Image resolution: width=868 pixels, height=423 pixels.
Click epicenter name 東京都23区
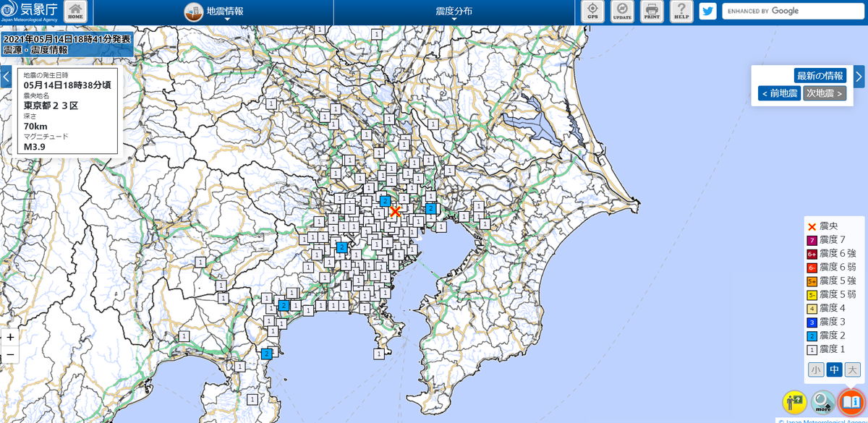tap(51, 106)
